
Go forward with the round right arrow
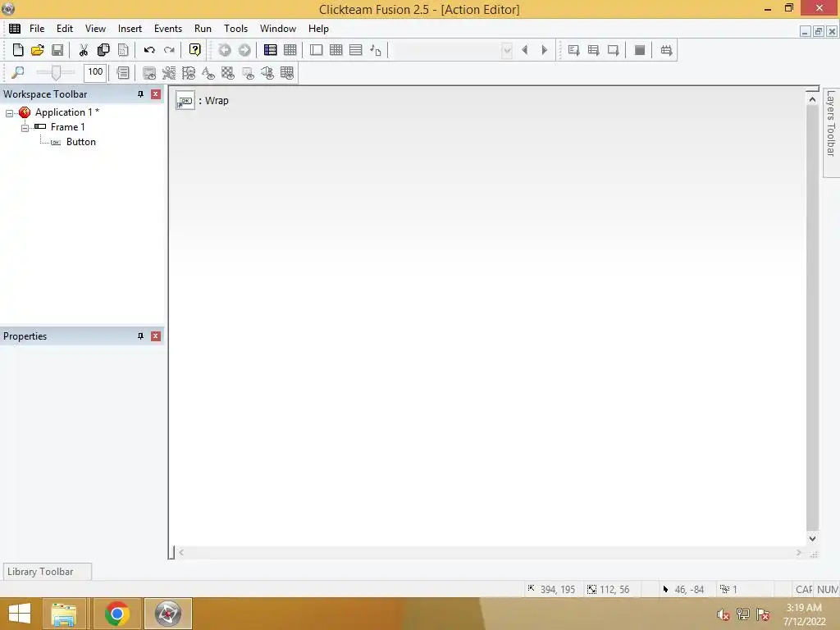coord(244,50)
